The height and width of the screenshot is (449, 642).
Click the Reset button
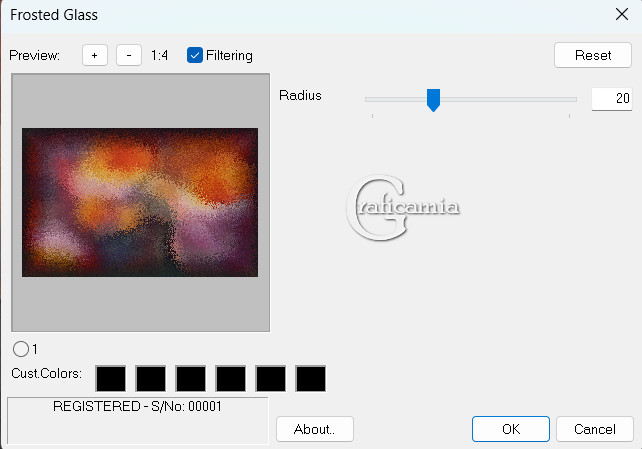pyautogui.click(x=592, y=55)
